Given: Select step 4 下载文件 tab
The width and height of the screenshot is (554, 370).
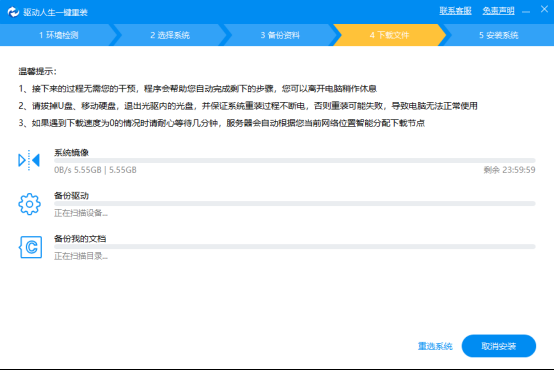Looking at the screenshot, I should point(389,35).
